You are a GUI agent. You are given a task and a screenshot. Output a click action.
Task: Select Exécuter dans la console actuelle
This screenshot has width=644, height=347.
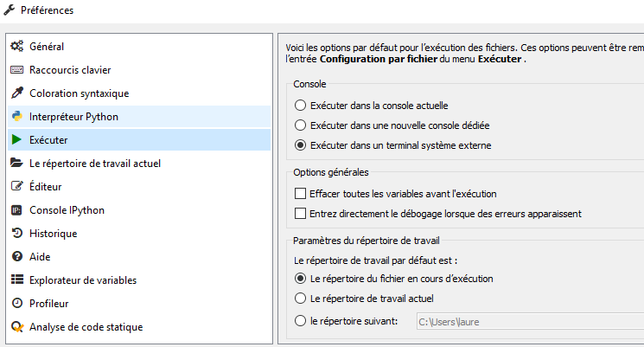click(300, 106)
